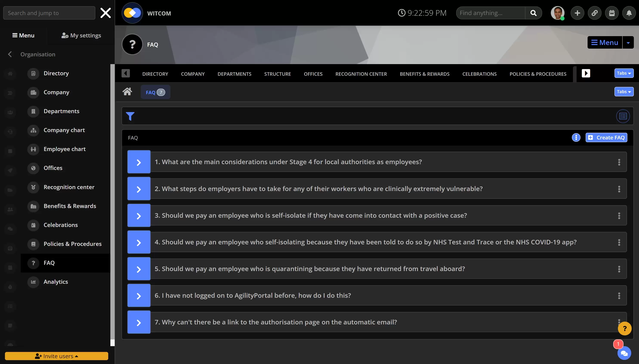Viewport: 639px width, 364px height.
Task: Click the Invite users button
Action: point(57,356)
